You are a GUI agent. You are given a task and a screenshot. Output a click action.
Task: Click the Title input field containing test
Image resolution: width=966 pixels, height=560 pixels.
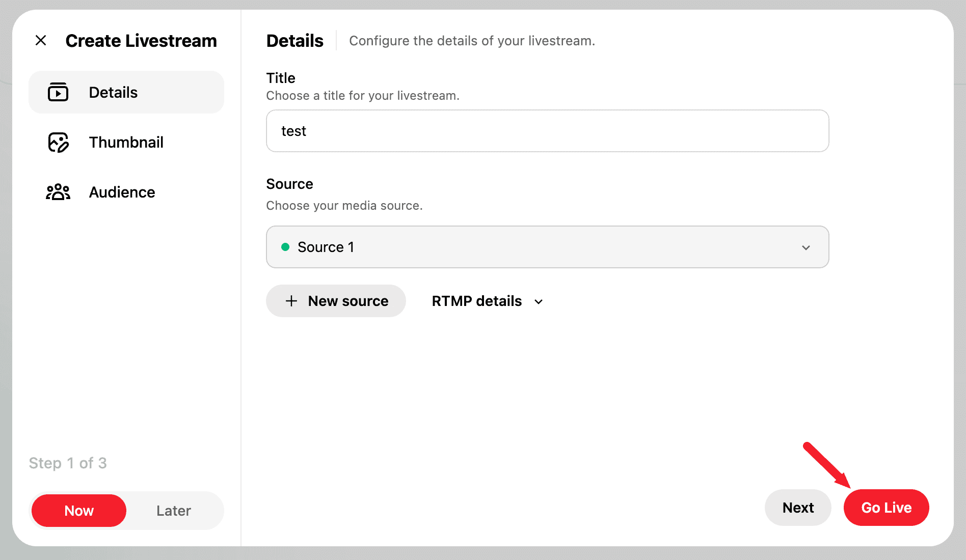click(548, 131)
